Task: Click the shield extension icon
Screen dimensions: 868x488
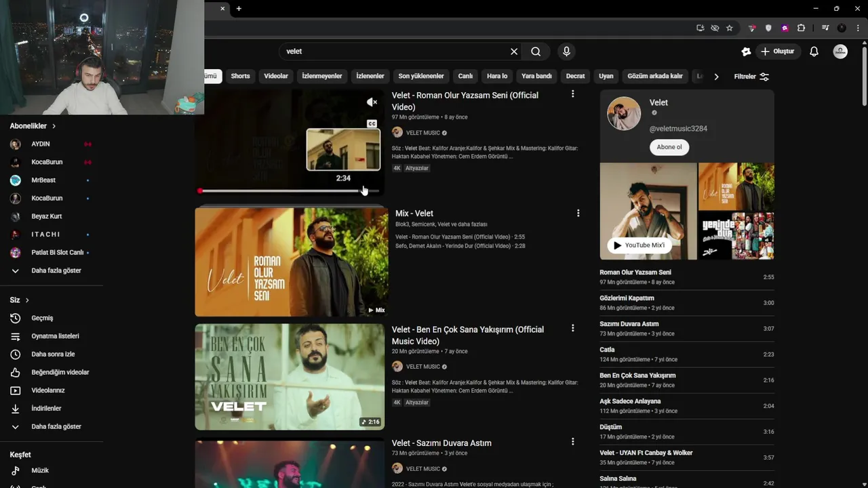Action: coord(768,28)
